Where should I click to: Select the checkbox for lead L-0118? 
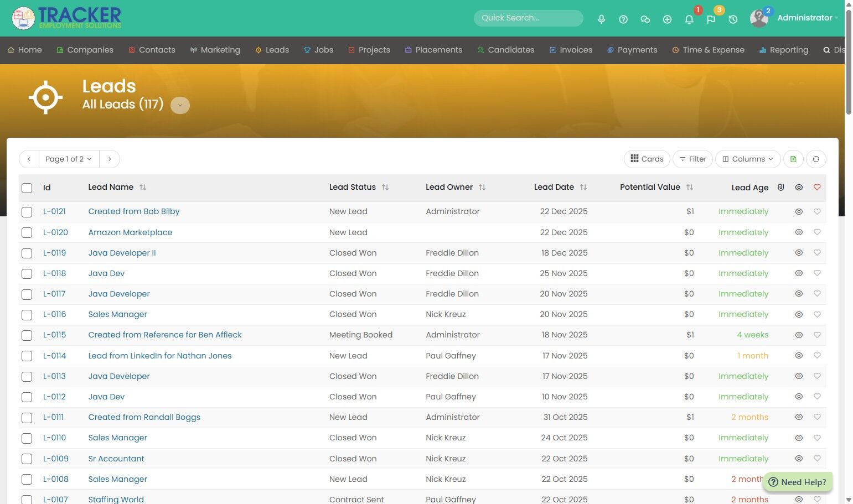27,274
